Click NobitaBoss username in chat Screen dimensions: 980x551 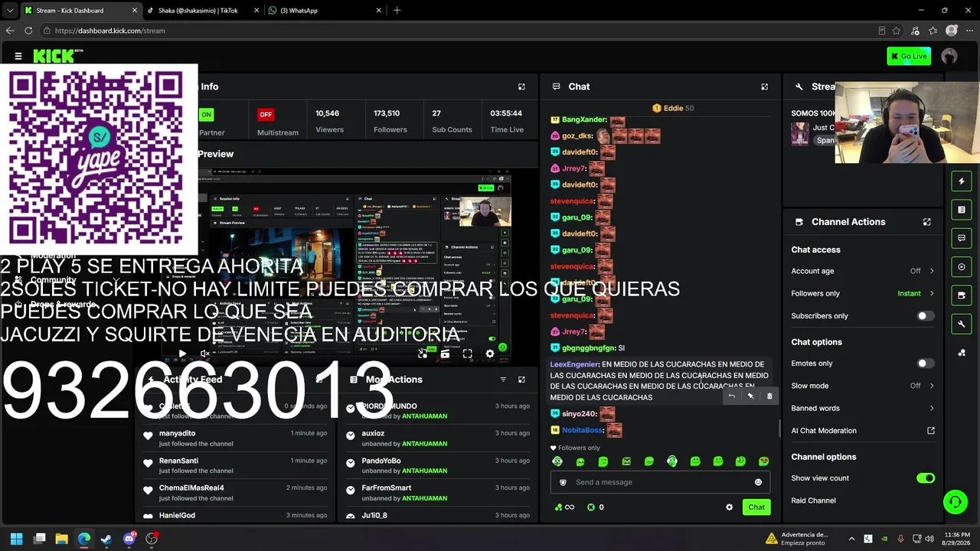[x=582, y=431]
